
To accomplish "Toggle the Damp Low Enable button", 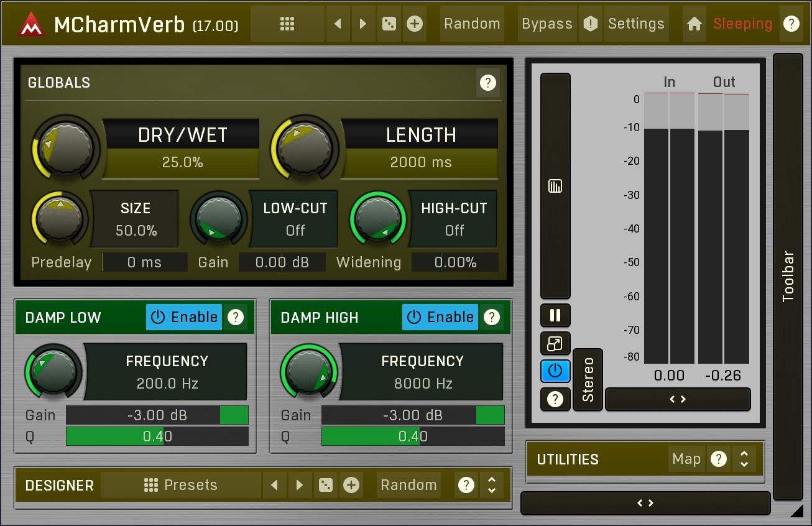I will click(x=184, y=317).
